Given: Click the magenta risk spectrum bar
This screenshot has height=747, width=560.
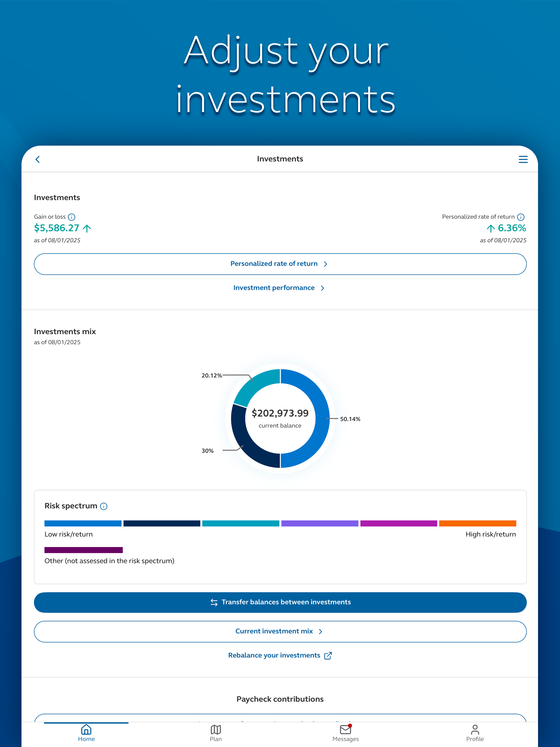Looking at the screenshot, I should 399,523.
